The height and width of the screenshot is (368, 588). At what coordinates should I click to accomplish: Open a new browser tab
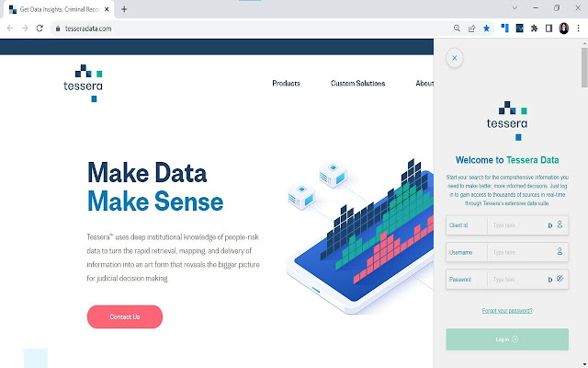point(124,9)
